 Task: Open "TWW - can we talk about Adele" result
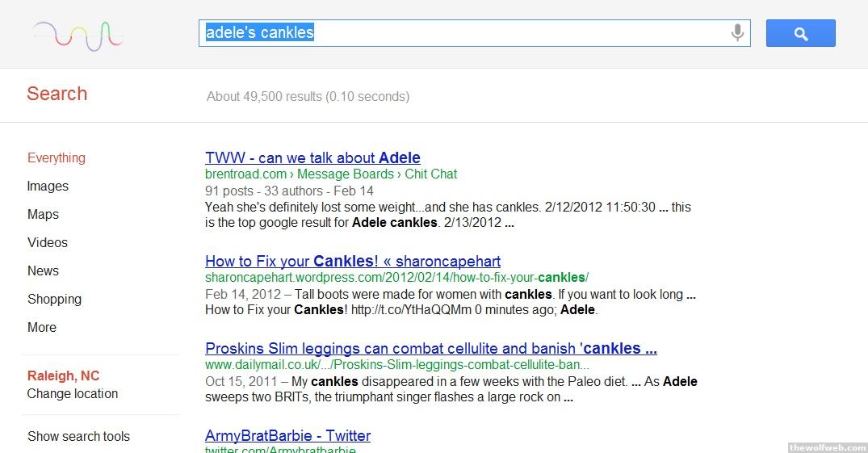[x=312, y=158]
